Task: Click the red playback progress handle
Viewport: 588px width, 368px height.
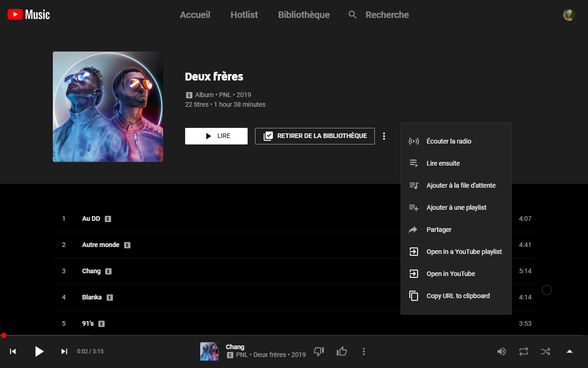Action: 4,336
